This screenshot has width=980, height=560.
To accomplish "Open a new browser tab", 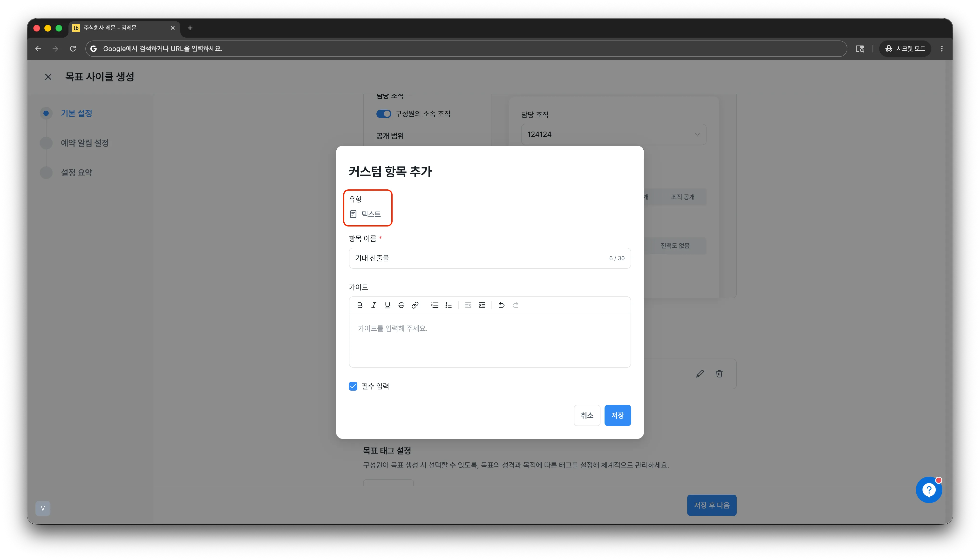I will (x=190, y=28).
